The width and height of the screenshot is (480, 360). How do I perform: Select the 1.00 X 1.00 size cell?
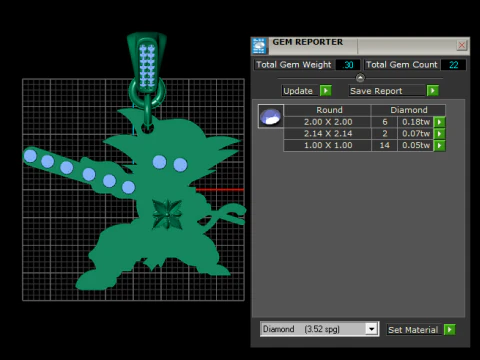(x=328, y=145)
